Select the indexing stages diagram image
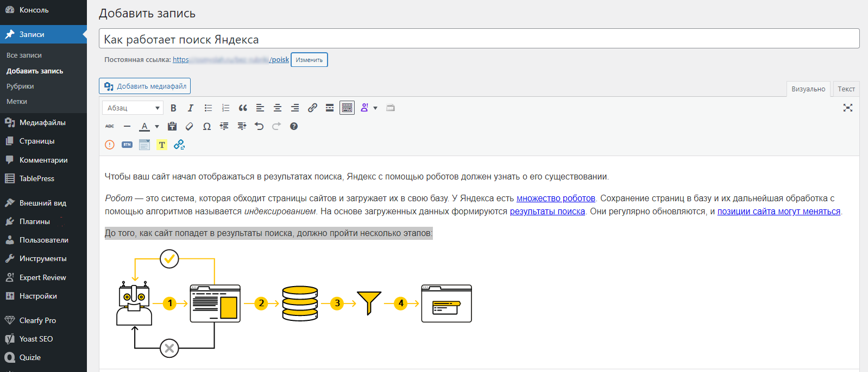The width and height of the screenshot is (868, 372). coord(294,303)
